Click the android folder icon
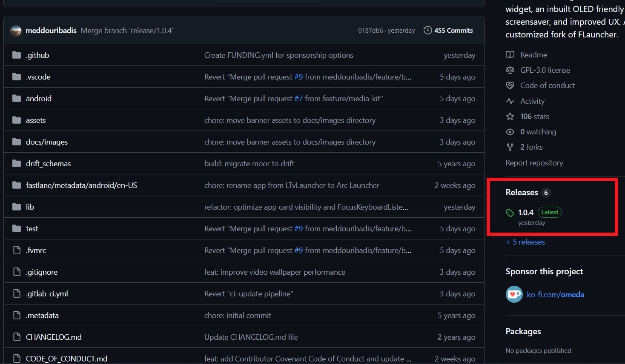 17,99
